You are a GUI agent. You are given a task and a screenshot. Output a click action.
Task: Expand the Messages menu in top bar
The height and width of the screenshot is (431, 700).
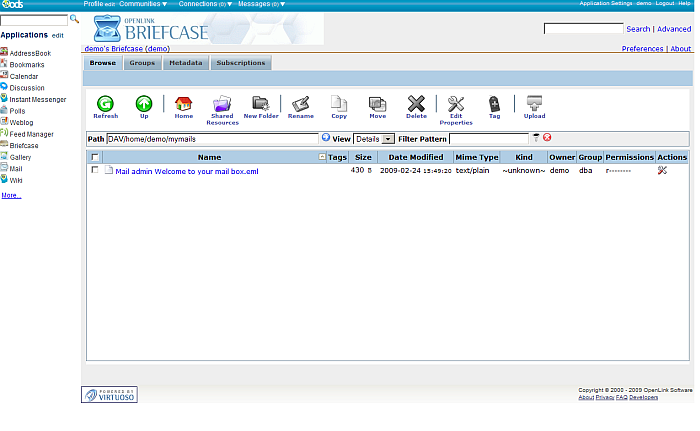point(258,4)
